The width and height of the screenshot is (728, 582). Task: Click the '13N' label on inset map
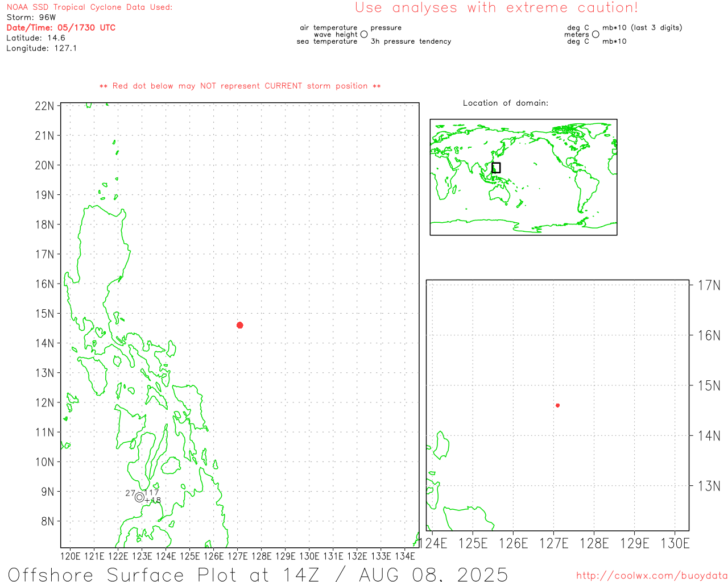click(x=709, y=487)
